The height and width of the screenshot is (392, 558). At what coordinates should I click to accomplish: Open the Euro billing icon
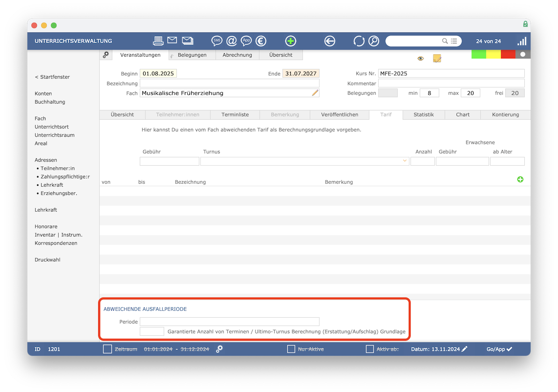(x=261, y=41)
